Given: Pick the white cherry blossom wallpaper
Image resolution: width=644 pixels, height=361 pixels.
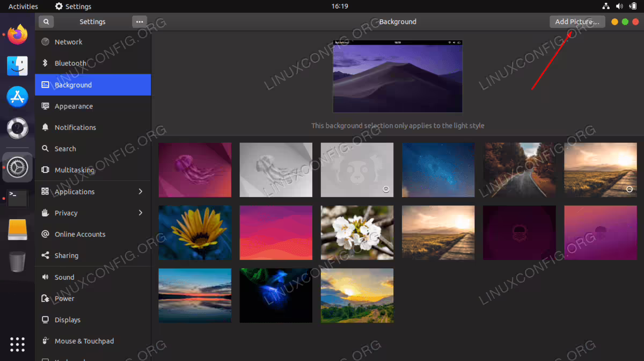Looking at the screenshot, I should click(357, 233).
